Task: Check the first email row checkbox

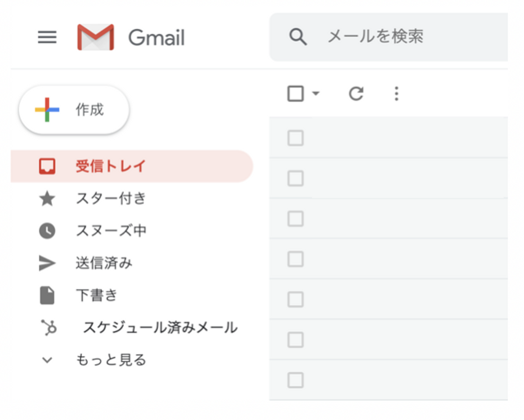Action: (295, 138)
